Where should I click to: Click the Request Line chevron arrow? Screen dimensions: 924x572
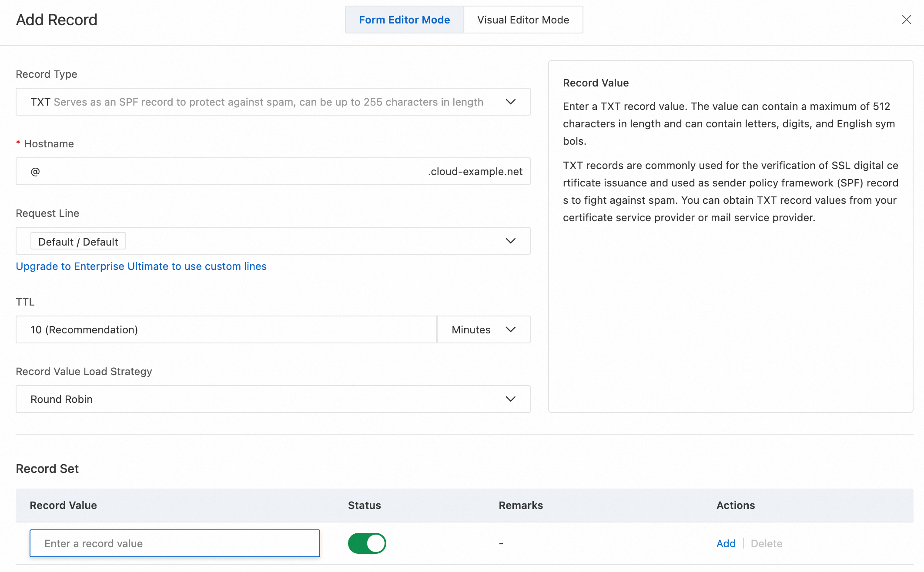(510, 241)
